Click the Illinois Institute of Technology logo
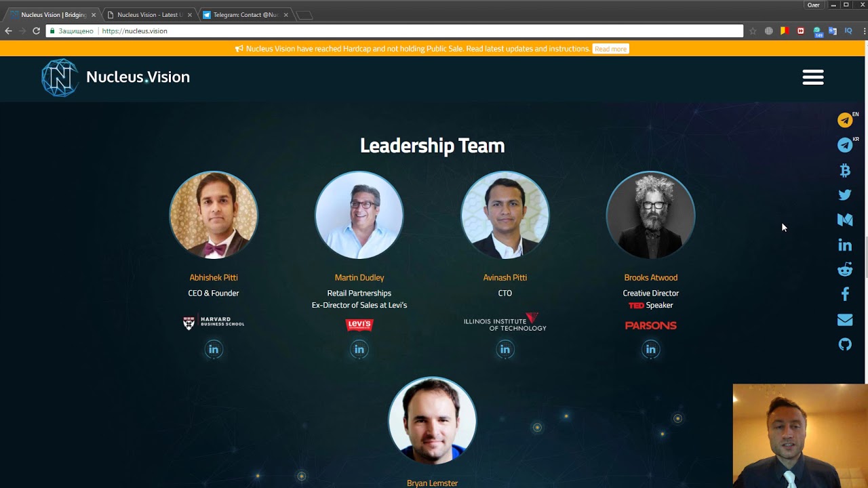868x488 pixels. (x=505, y=322)
